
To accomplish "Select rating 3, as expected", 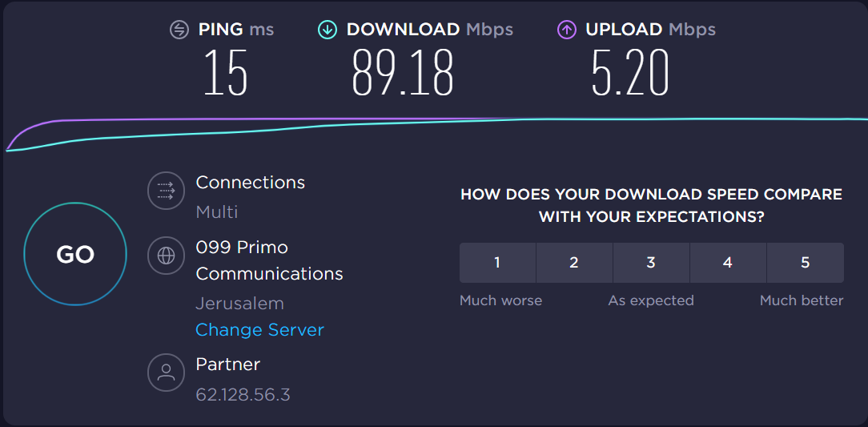I will click(651, 263).
